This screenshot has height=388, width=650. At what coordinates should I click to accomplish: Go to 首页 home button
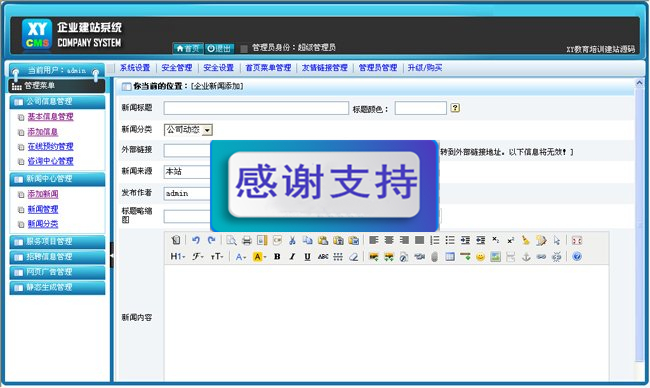coord(188,48)
